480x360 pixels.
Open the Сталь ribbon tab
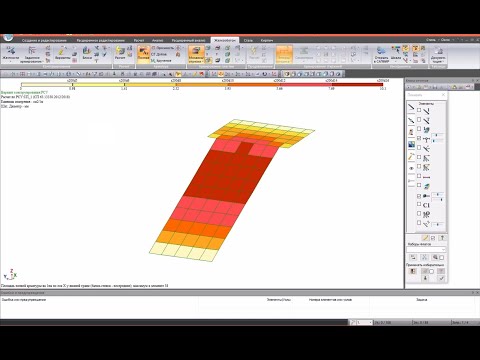[248, 40]
